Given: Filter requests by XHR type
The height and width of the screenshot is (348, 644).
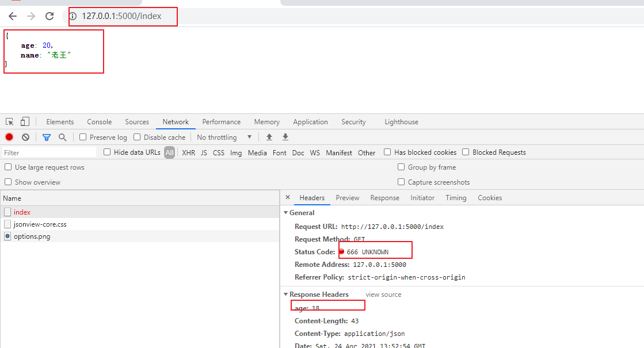Looking at the screenshot, I should click(189, 152).
